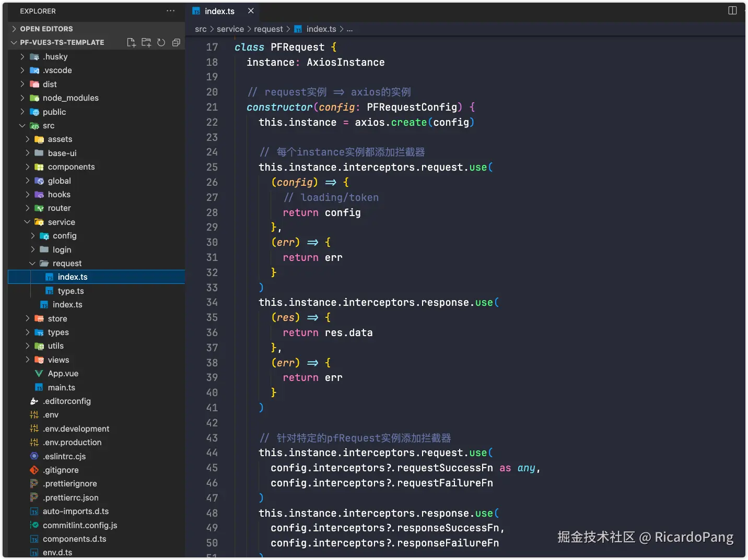
Task: Click line number 34 in the gutter
Action: [x=212, y=302]
